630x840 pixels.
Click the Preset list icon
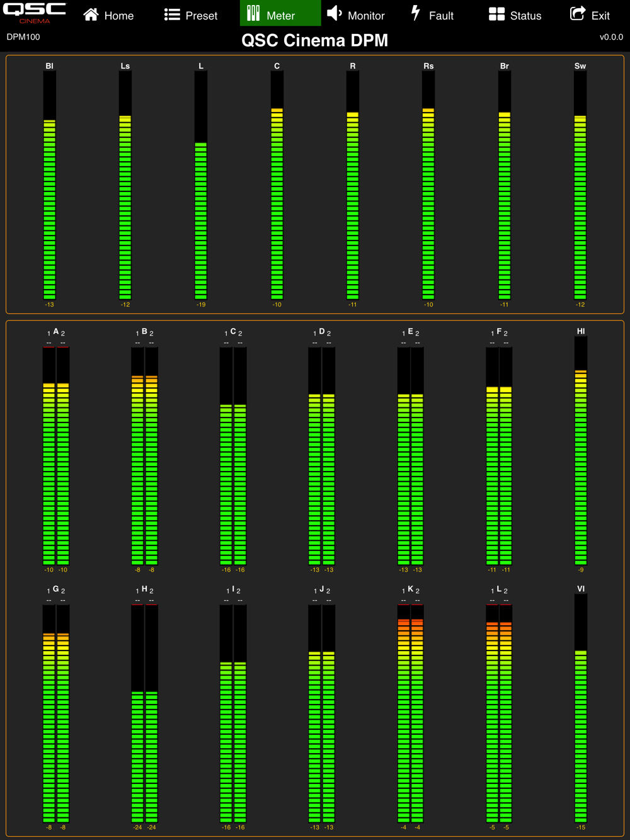tap(172, 14)
